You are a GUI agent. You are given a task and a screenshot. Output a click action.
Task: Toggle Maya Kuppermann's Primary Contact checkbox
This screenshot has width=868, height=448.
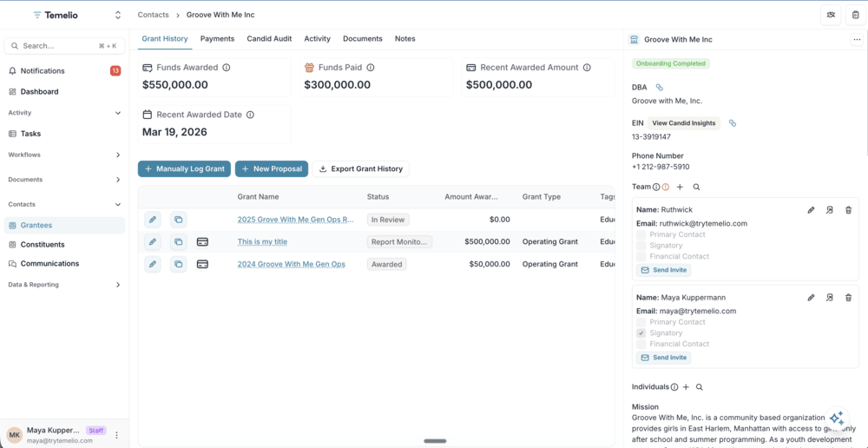[x=641, y=322]
